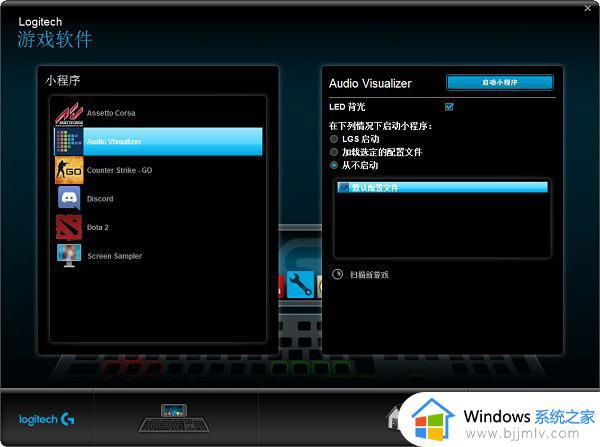The width and height of the screenshot is (600, 447).
Task: Select the Assetto Corsa list entry
Action: coord(158,113)
